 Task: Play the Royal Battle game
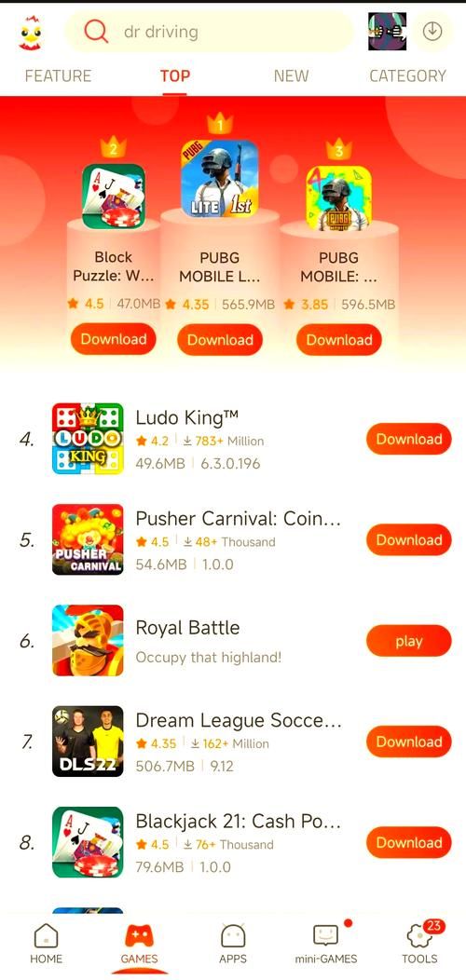[x=408, y=641]
